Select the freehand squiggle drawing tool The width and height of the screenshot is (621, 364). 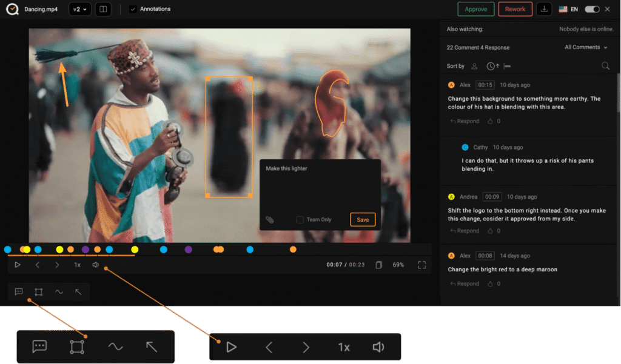point(59,292)
